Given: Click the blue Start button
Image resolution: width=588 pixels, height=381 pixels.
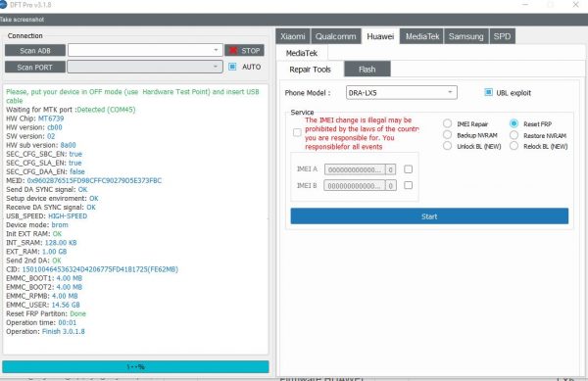Looking at the screenshot, I should (x=429, y=216).
